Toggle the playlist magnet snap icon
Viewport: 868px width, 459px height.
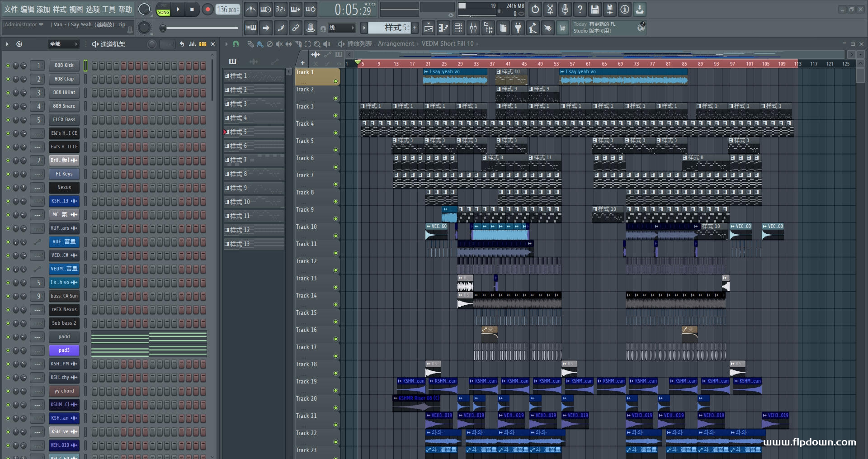pyautogui.click(x=236, y=44)
